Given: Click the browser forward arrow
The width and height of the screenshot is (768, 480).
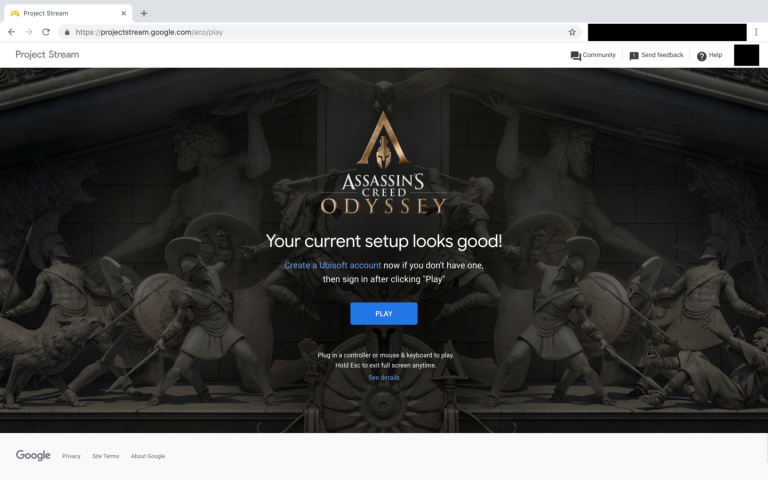Looking at the screenshot, I should point(29,32).
